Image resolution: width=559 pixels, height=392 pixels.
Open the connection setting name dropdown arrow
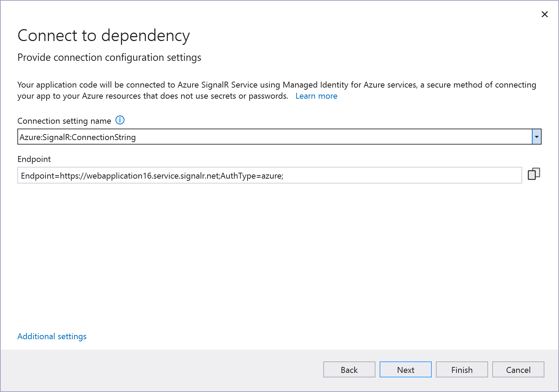[536, 137]
